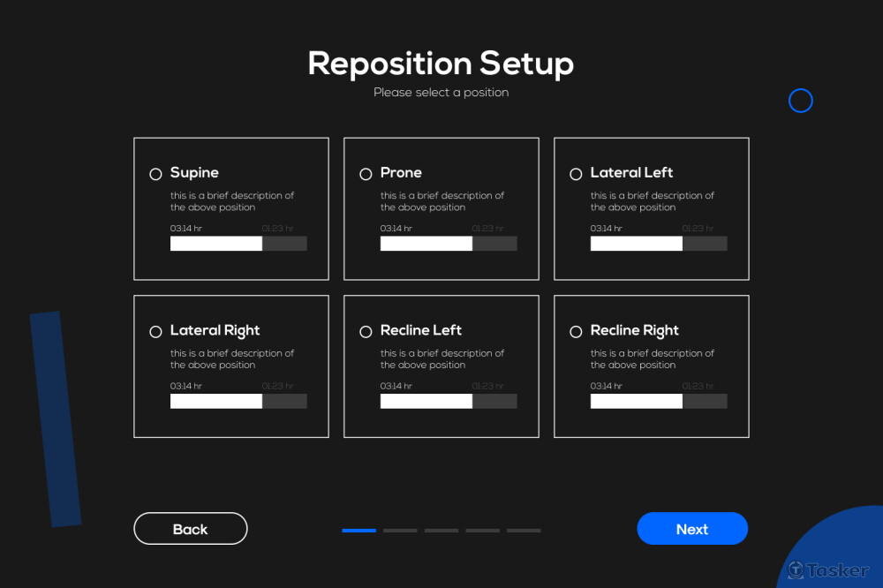Choose the Recline Left radio option
This screenshot has width=883, height=588.
tap(366, 332)
